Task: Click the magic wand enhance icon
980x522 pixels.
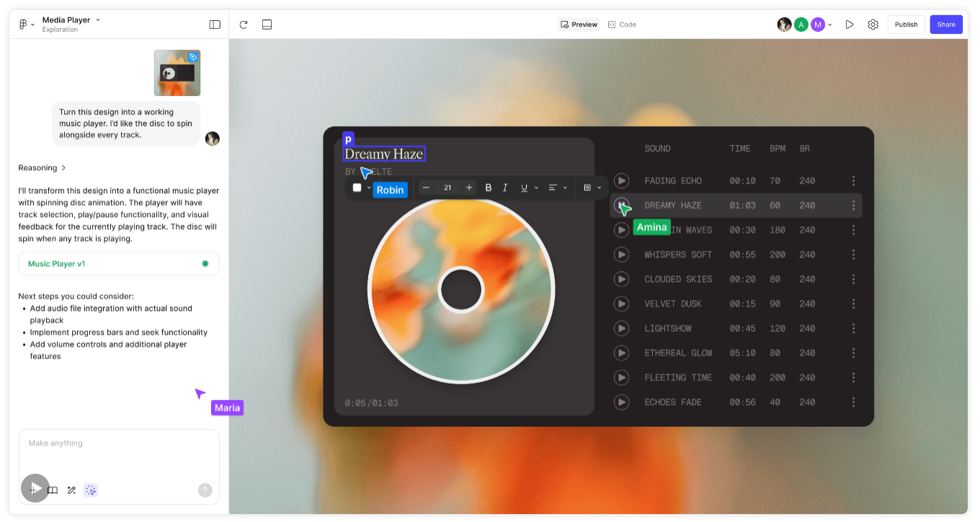Action: click(71, 490)
